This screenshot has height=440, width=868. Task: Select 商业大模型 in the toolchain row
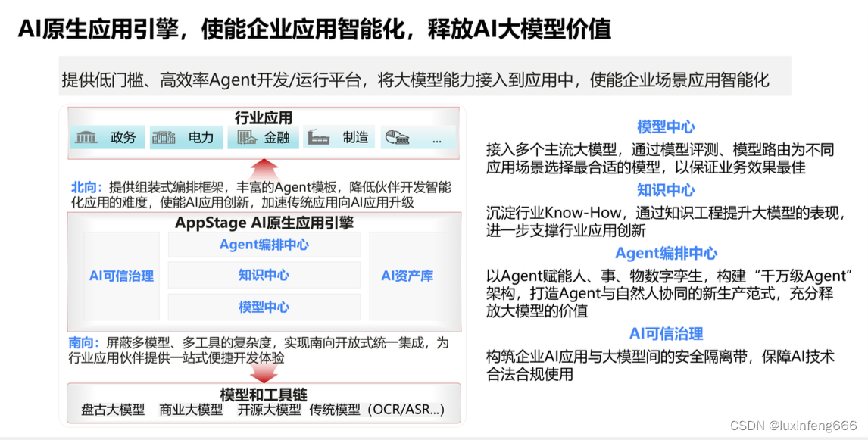(x=191, y=410)
